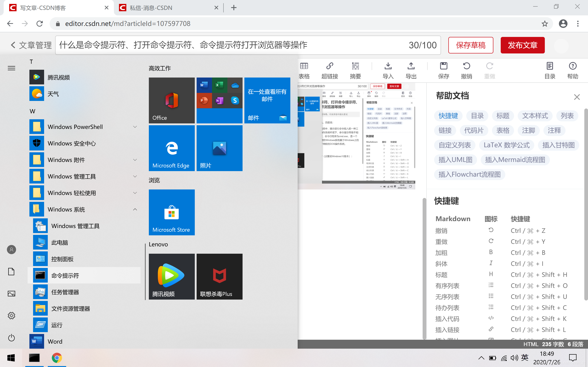
Task: Click the 发布文章 publish button
Action: tap(522, 45)
